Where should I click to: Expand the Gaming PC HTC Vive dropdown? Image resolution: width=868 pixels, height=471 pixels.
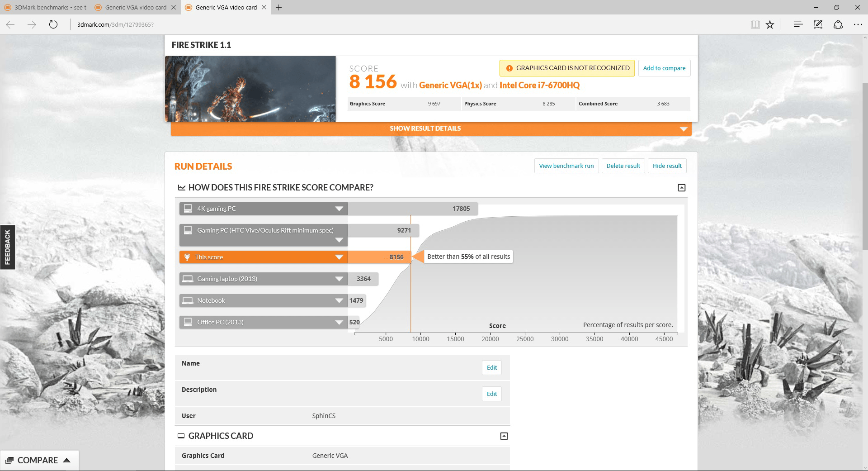(x=339, y=240)
